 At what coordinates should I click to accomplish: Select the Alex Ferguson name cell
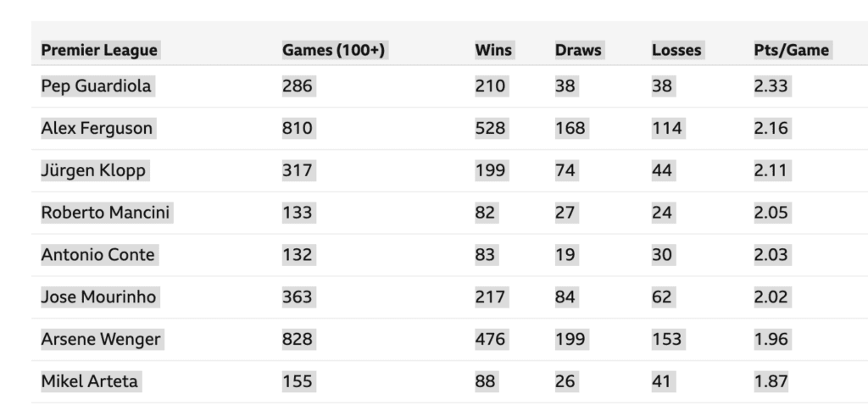98,128
